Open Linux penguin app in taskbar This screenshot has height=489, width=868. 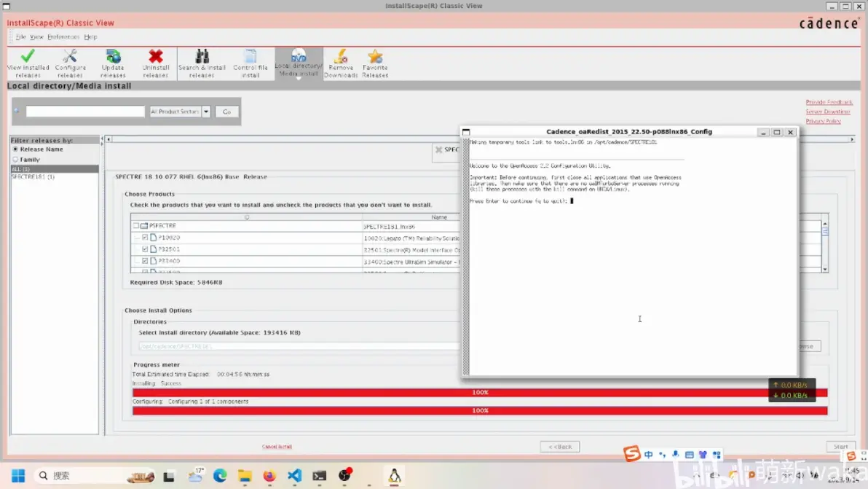394,476
